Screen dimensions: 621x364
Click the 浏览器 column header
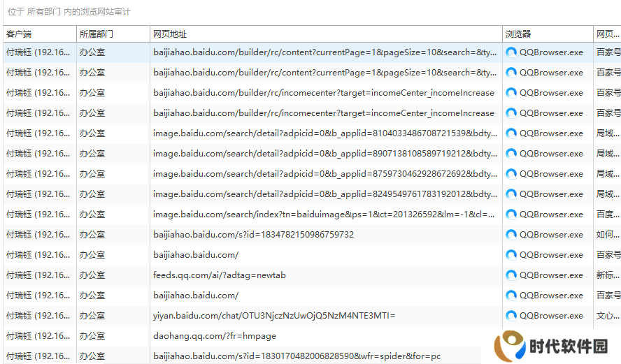548,34
